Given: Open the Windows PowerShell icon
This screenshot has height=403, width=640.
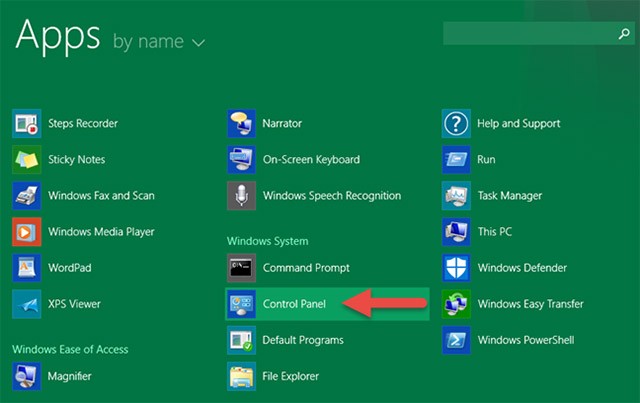Looking at the screenshot, I should 456,340.
